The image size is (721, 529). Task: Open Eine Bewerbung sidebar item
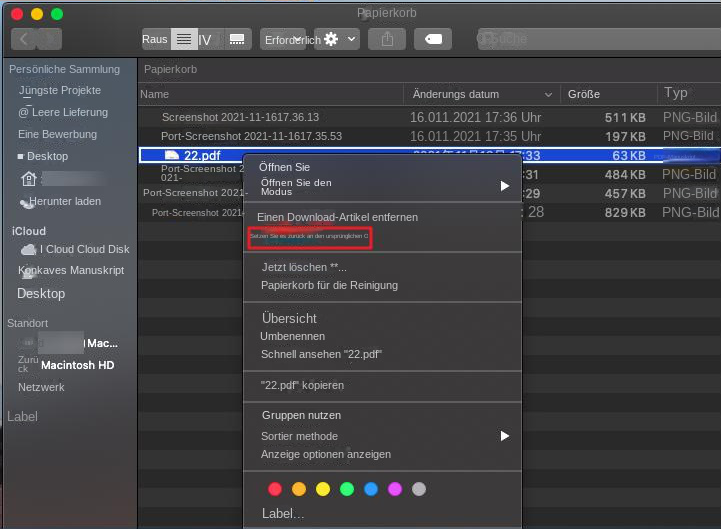pyautogui.click(x=57, y=134)
